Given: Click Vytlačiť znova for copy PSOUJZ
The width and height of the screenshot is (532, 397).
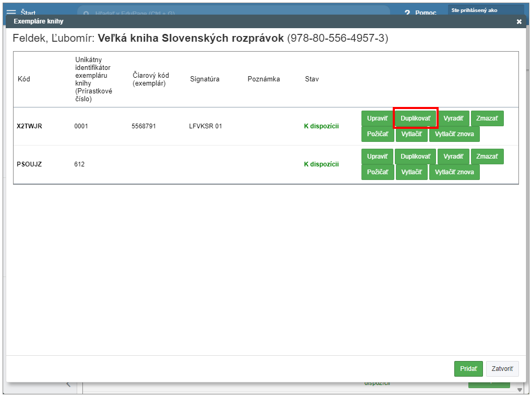Looking at the screenshot, I should [x=454, y=172].
